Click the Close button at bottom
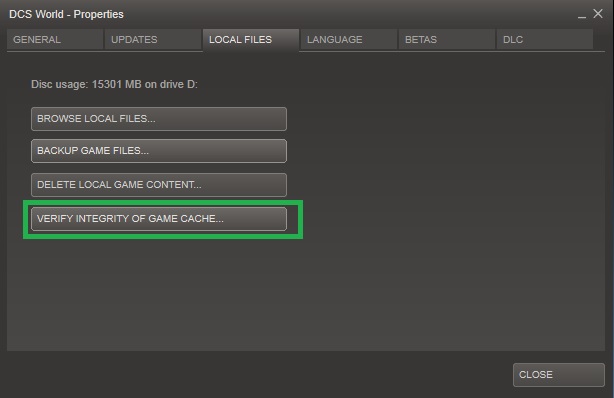 click(x=559, y=375)
